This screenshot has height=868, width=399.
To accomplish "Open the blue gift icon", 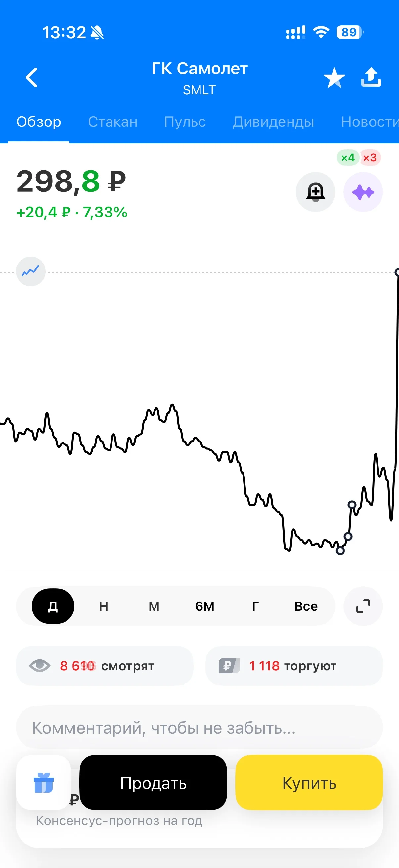I will (44, 782).
